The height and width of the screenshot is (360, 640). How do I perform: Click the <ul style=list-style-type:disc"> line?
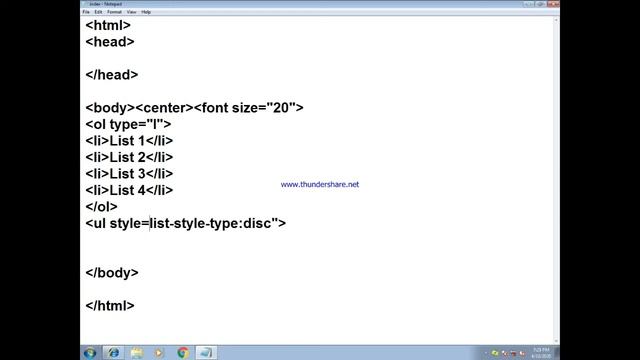186,223
